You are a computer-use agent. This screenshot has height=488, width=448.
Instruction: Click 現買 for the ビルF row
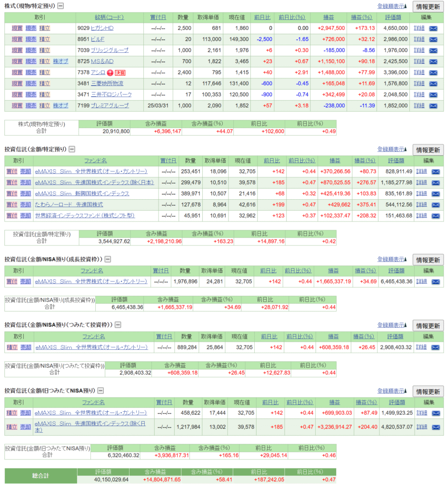point(17,40)
